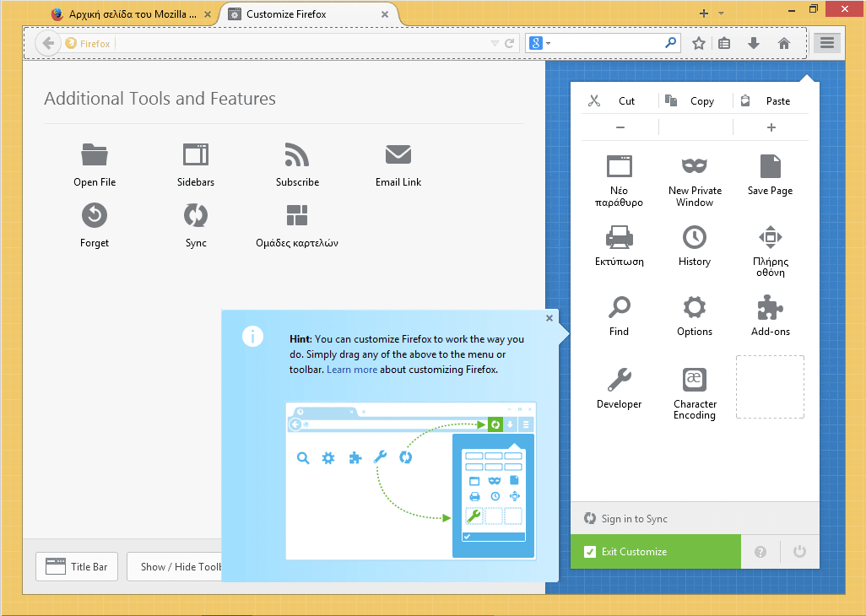Click the Subscribe RSS feed icon
Screen dimensions: 866x616
(297, 155)
